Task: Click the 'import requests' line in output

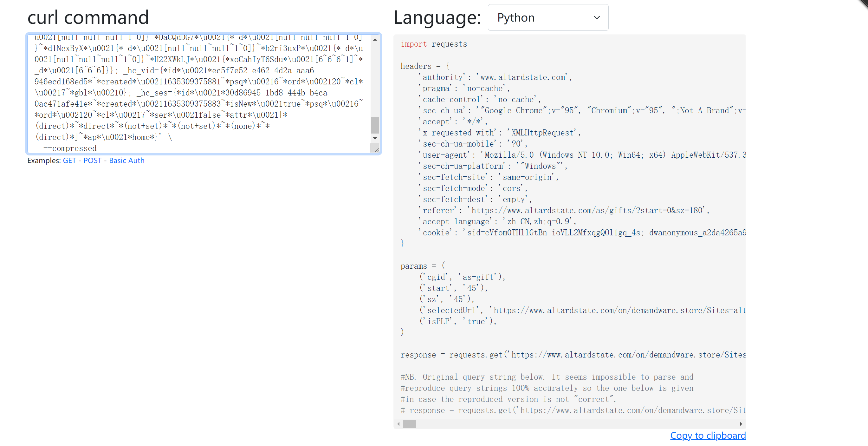Action: pyautogui.click(x=434, y=44)
